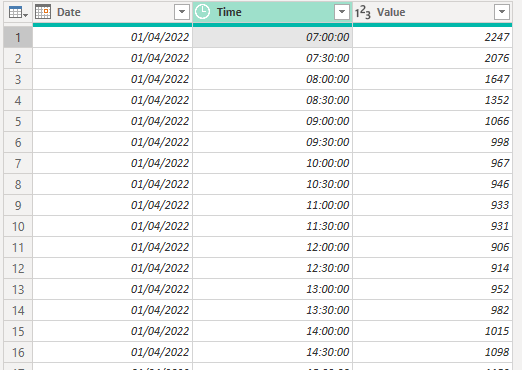
Task: Click the date cell in row 1
Action: (x=113, y=37)
